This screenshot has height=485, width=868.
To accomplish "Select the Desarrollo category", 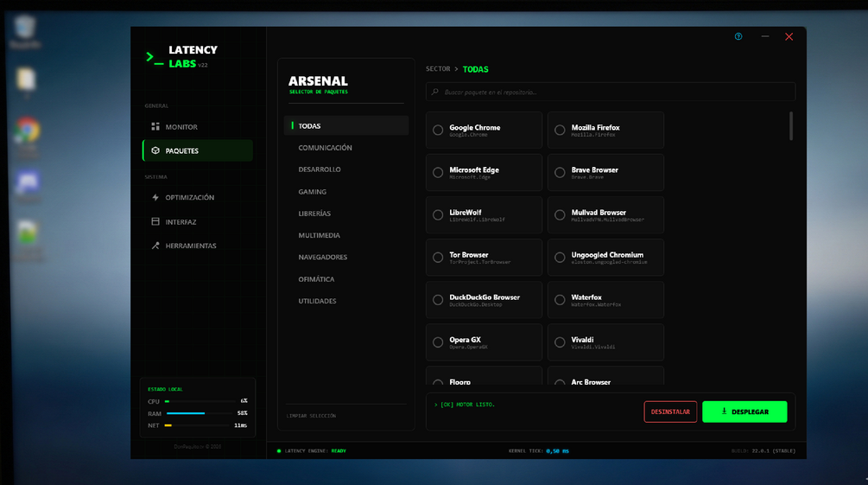I will 346,169.
